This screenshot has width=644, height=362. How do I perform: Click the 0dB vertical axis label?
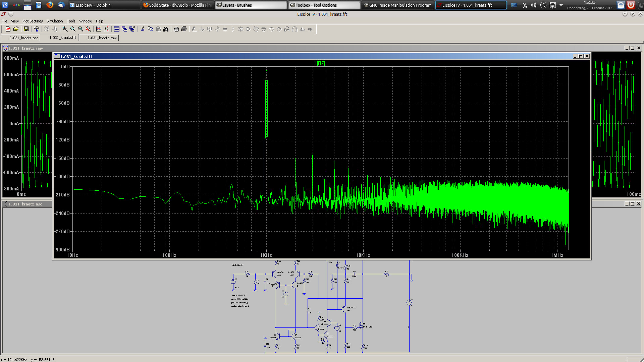point(65,66)
